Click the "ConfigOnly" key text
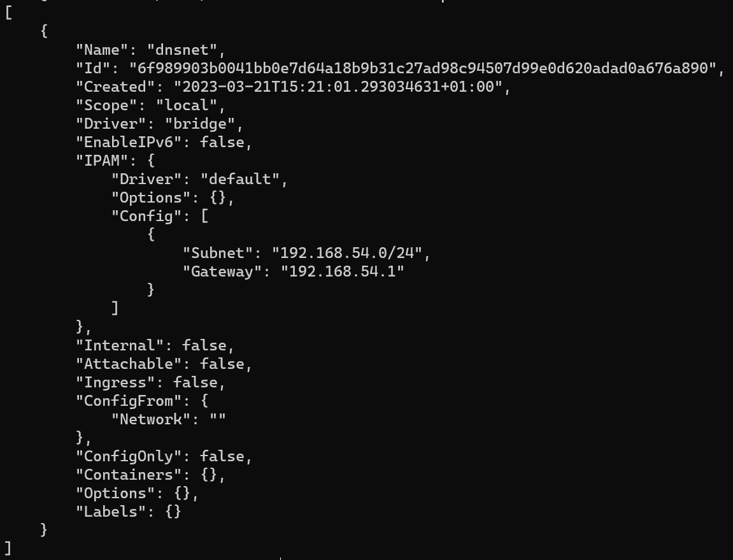Viewport: 733px width, 560px height. 132,456
